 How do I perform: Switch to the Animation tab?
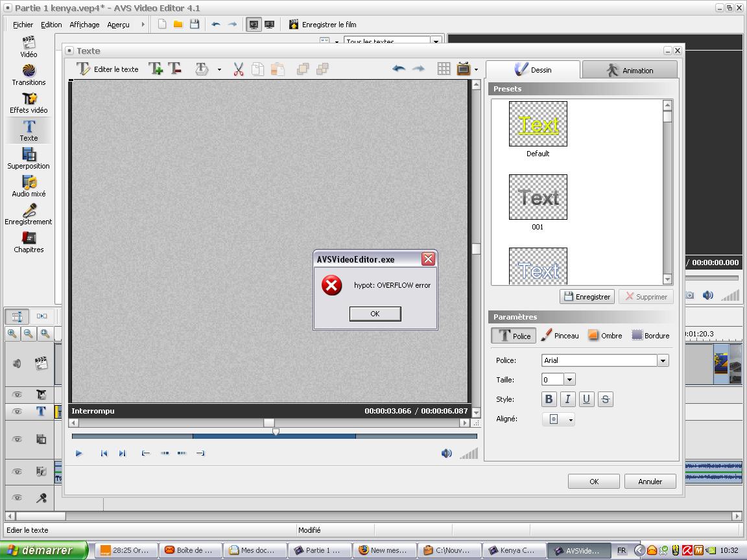630,70
